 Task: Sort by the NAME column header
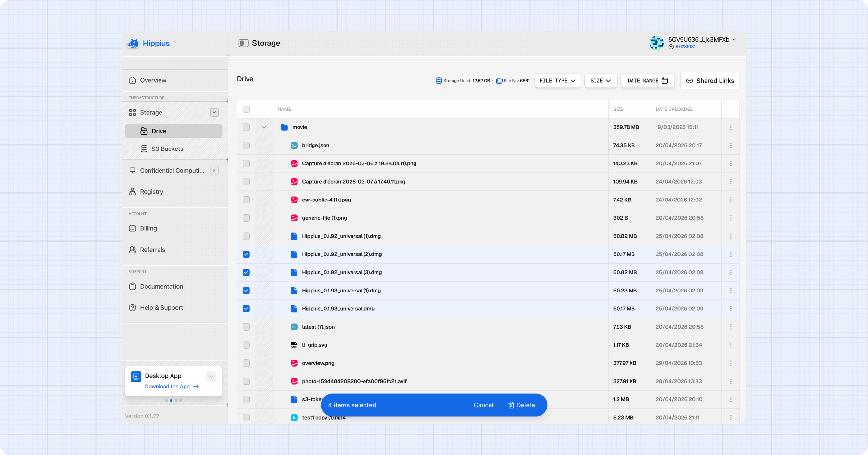pyautogui.click(x=284, y=109)
